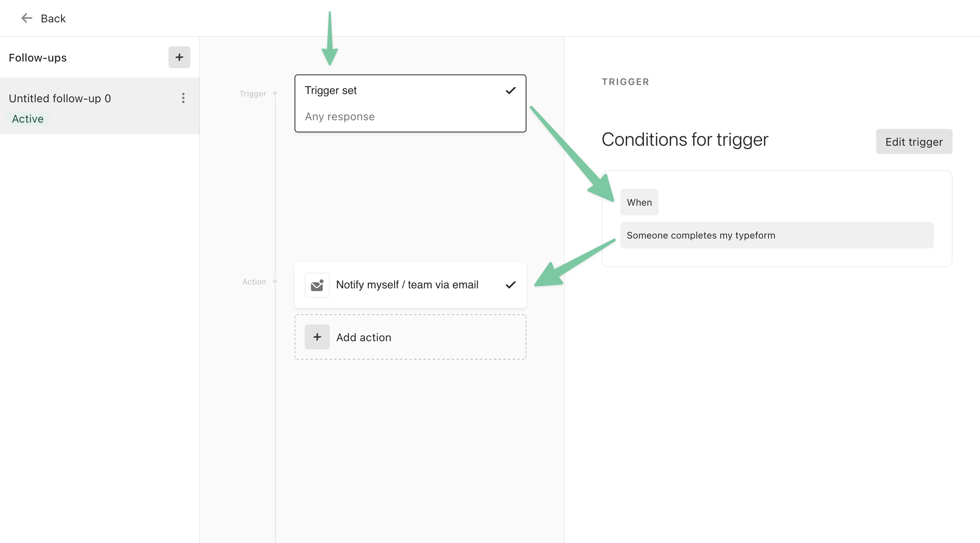Click the Trigger timeline label
The width and height of the screenshot is (980, 543).
coord(253,94)
